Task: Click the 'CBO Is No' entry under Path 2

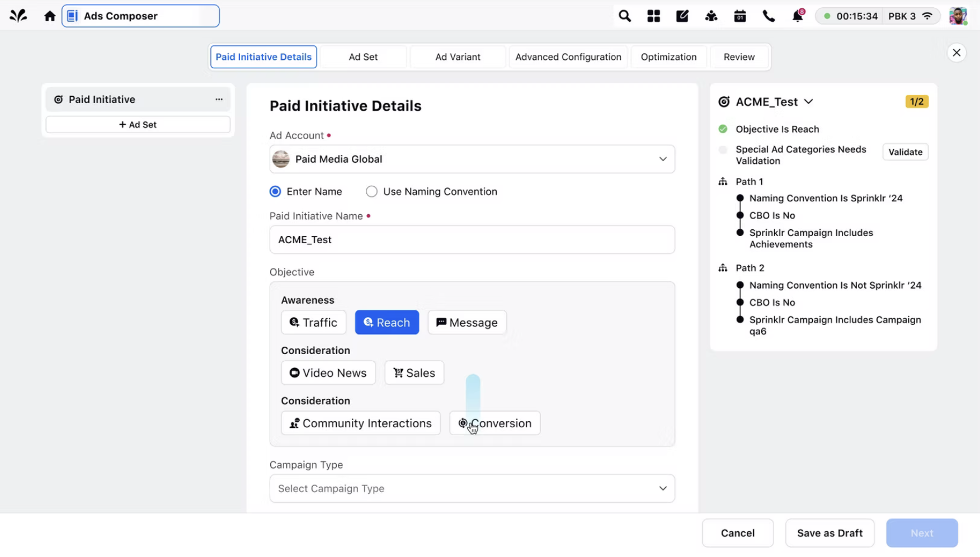Action: pos(772,303)
